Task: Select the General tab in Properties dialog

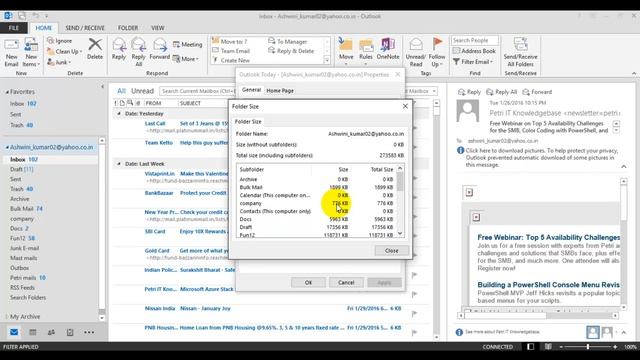Action: coord(251,90)
